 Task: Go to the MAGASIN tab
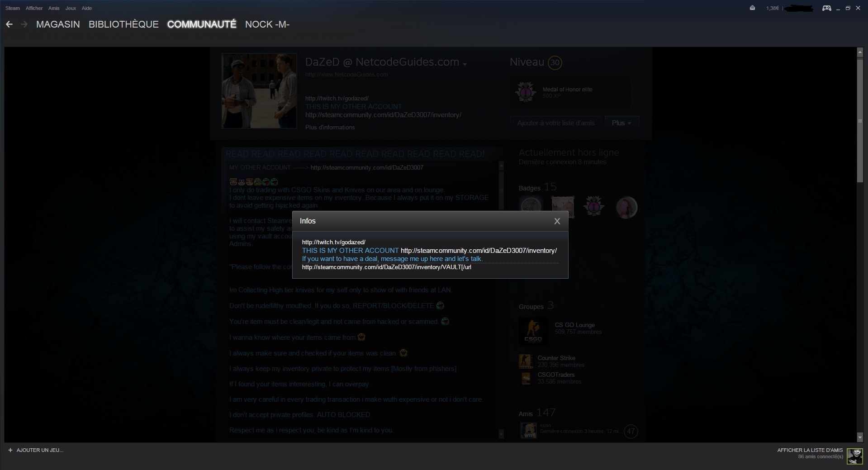coord(58,24)
